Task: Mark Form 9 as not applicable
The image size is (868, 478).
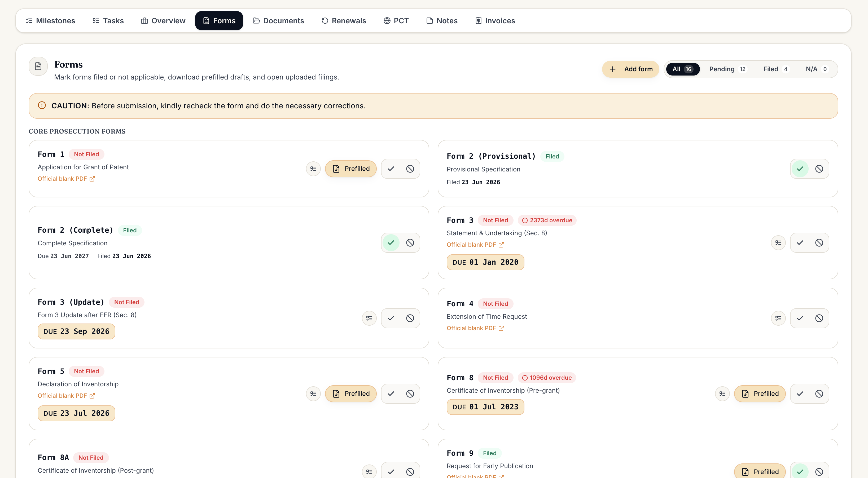Action: pos(819,472)
